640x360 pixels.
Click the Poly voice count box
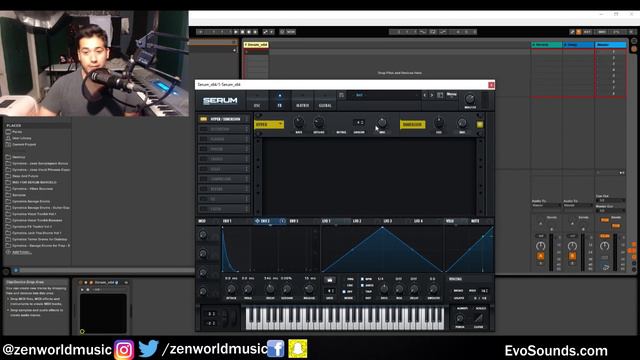pyautogui.click(x=484, y=291)
